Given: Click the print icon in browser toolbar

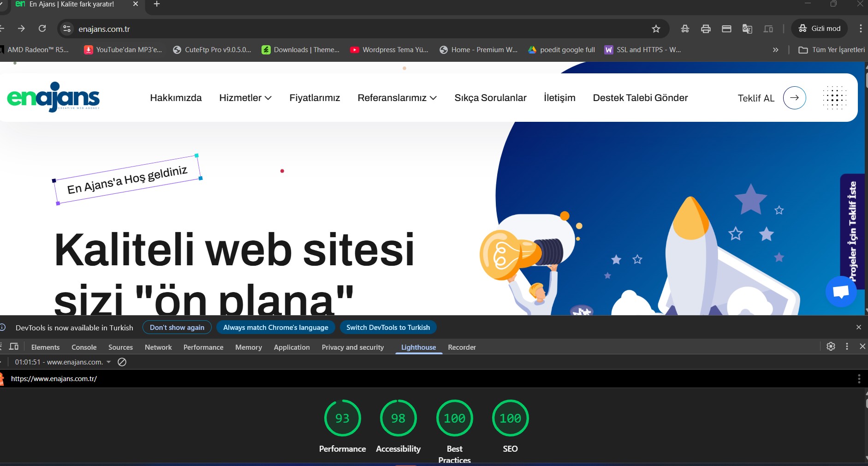Looking at the screenshot, I should (x=706, y=29).
